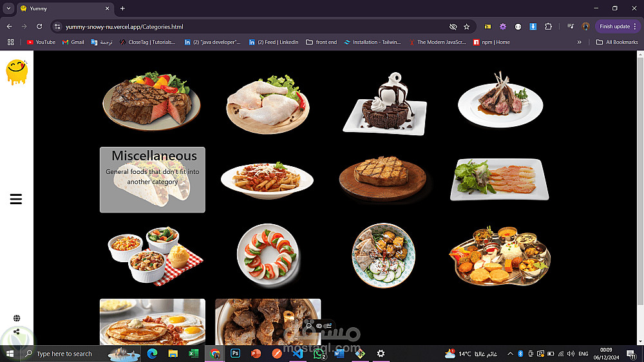The image size is (644, 362).
Task: Open the taskbar weather widget showing 14°C
Action: tap(471, 354)
